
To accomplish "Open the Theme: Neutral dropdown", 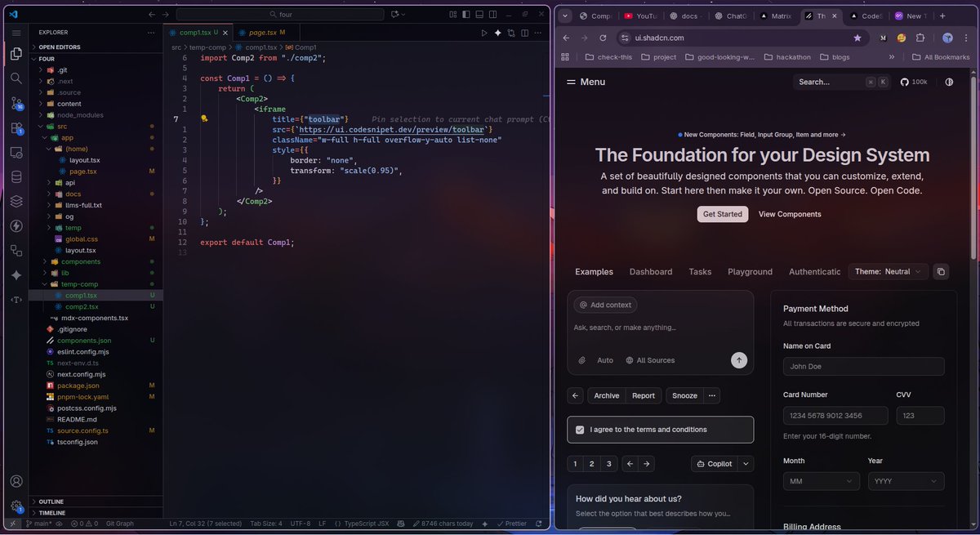I will tap(889, 272).
